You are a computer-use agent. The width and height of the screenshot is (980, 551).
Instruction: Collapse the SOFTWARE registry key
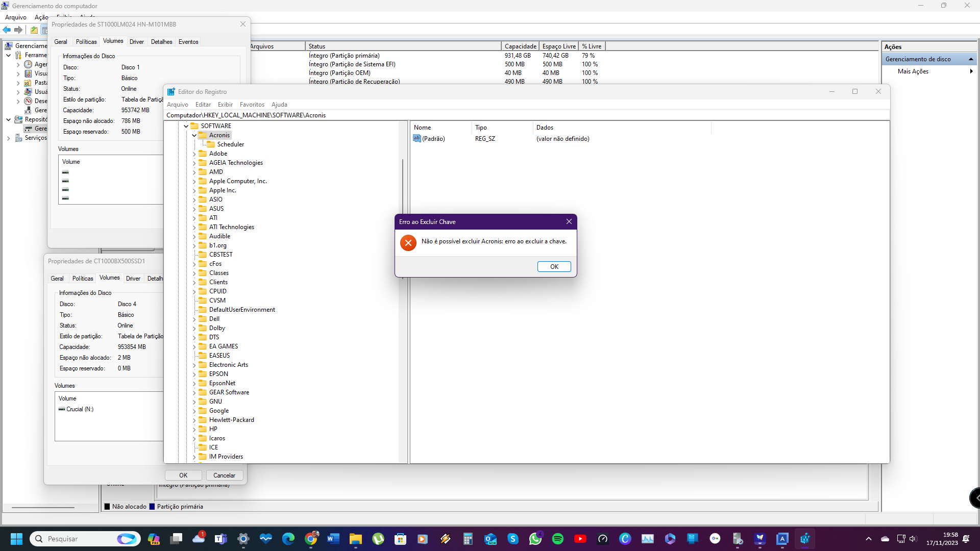pyautogui.click(x=186, y=126)
